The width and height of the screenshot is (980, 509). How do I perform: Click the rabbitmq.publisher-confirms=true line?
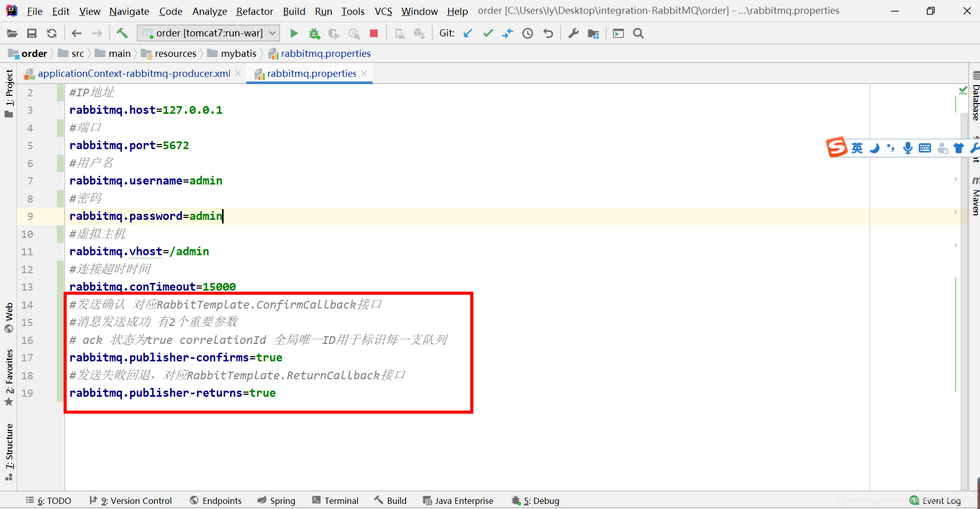tap(176, 358)
